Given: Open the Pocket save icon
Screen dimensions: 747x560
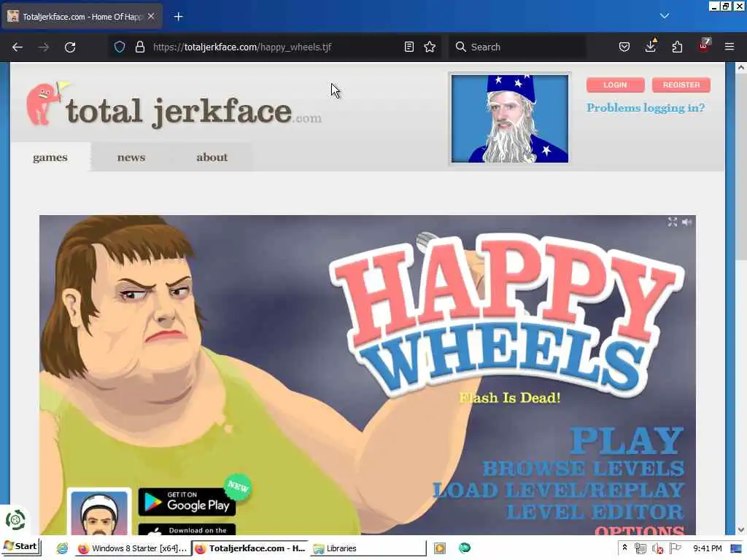Looking at the screenshot, I should (624, 47).
